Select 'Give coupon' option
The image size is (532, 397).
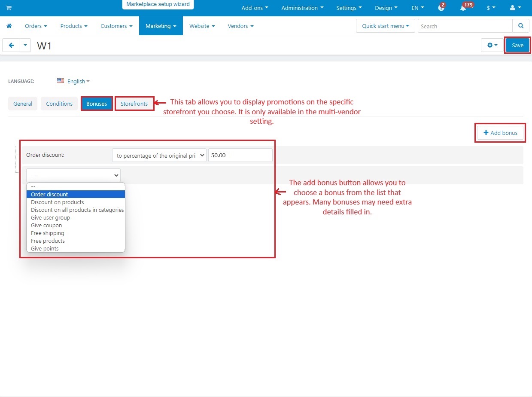coord(76,225)
